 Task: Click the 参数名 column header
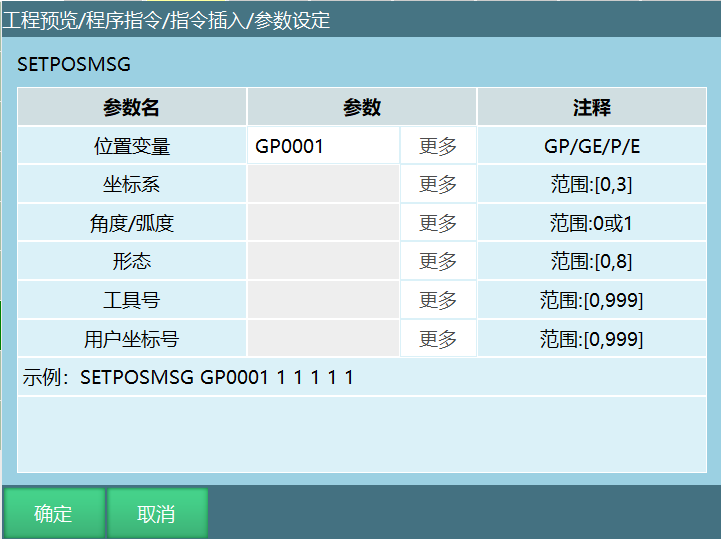pyautogui.click(x=132, y=107)
